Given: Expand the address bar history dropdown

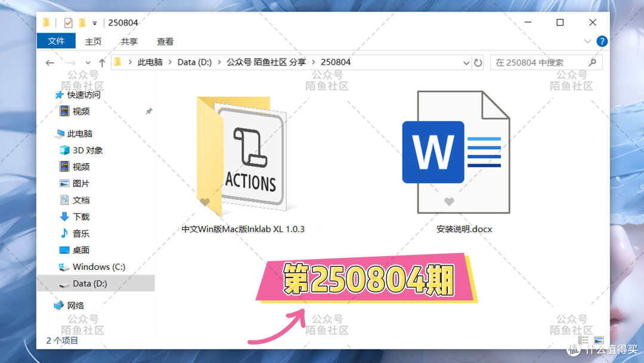Looking at the screenshot, I should click(466, 63).
